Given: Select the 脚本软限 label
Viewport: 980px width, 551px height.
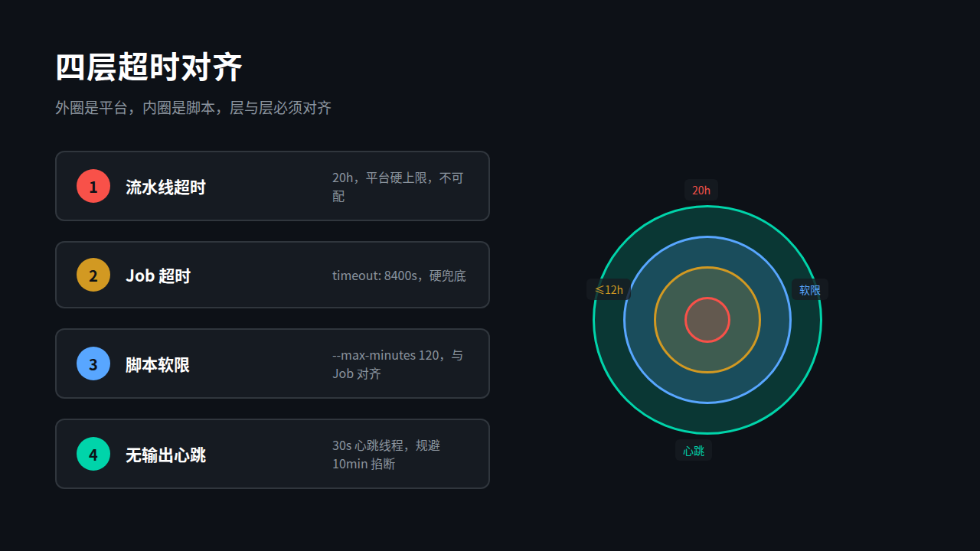Looking at the screenshot, I should [x=158, y=364].
